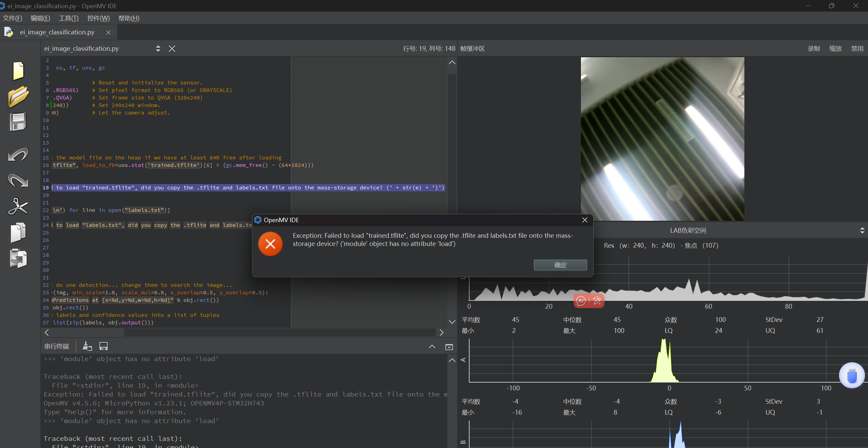Click 录制 to record frame buffer
This screenshot has height=448, width=868.
click(814, 49)
